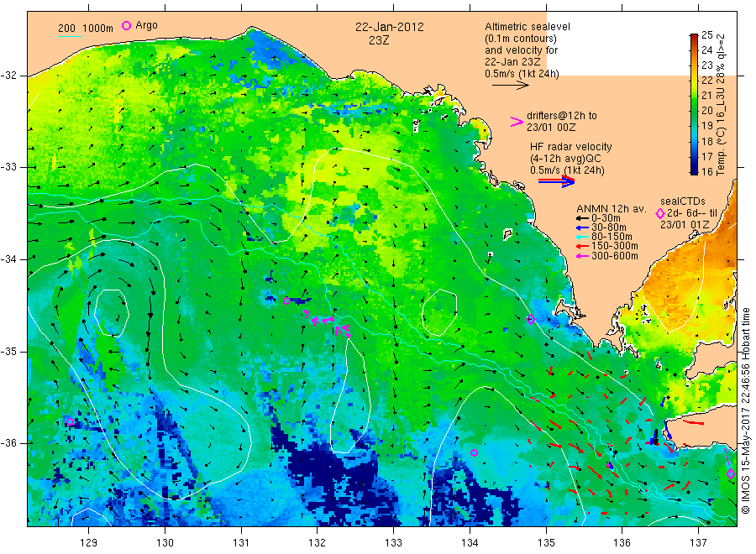756x554 pixels.
Task: Click the colorbar '25' temperature label
Action: [706, 34]
